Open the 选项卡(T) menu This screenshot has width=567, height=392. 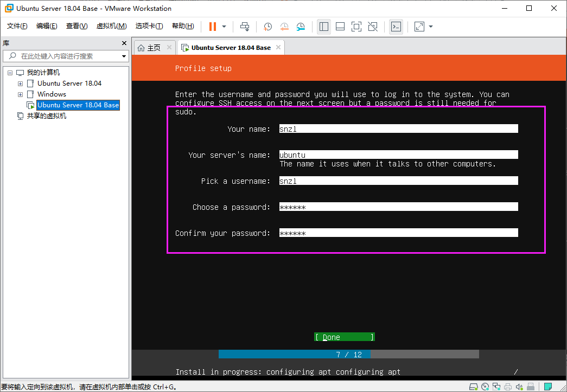[x=149, y=26]
